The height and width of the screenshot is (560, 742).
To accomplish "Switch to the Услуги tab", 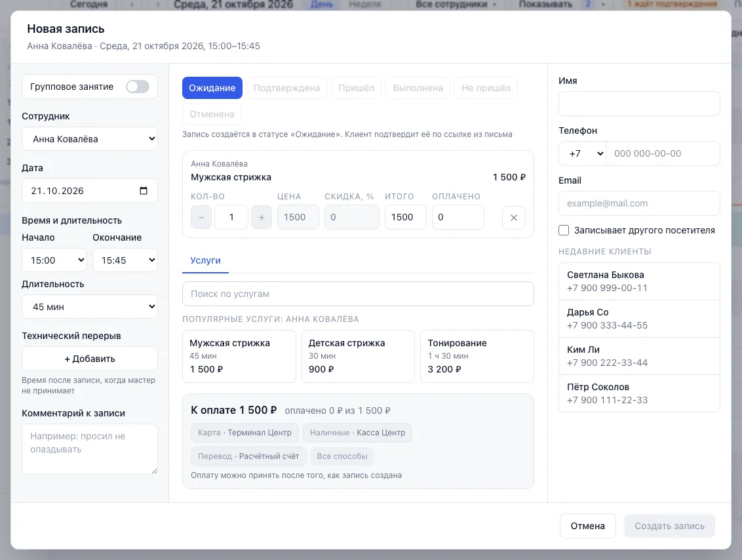I will [205, 260].
